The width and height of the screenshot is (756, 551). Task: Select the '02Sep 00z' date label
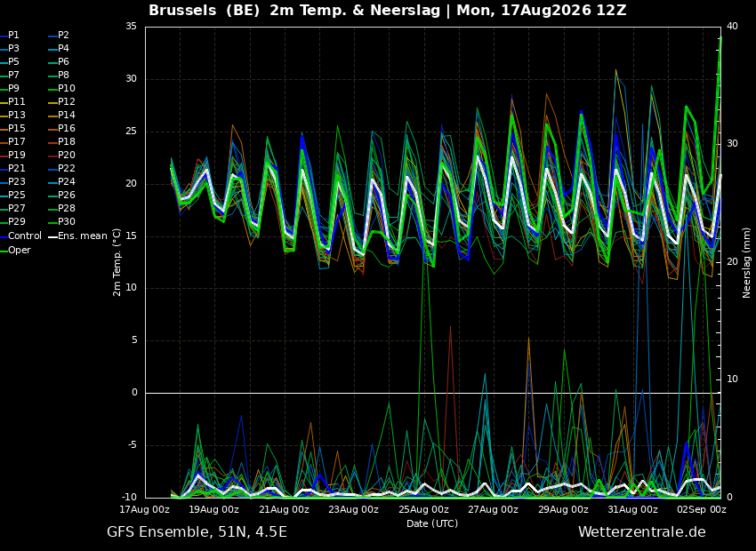[702, 509]
